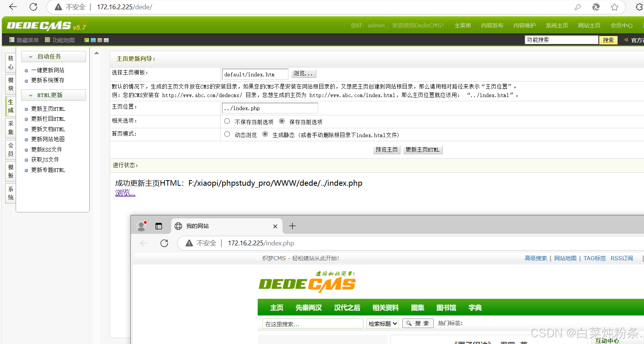Select the blue theme color swatch

tap(93, 40)
